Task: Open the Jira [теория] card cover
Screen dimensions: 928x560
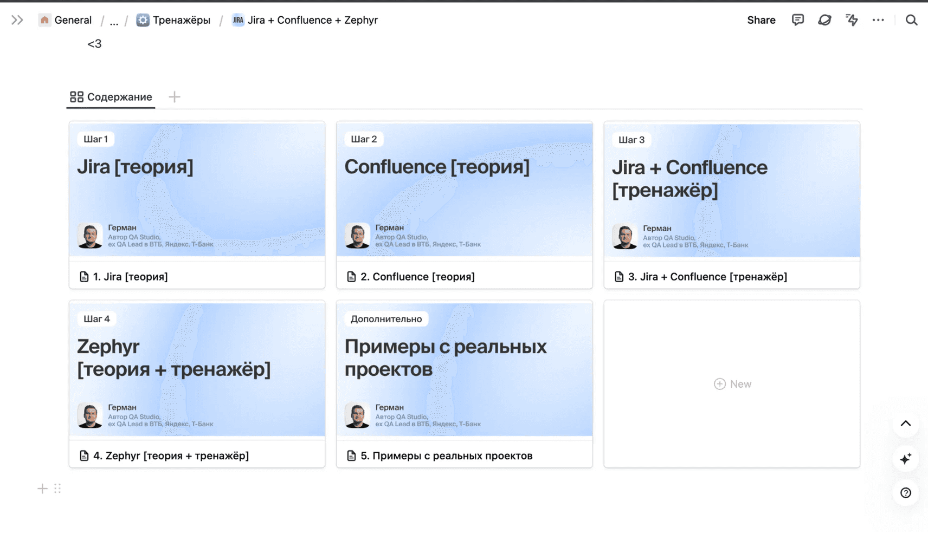Action: point(197,190)
